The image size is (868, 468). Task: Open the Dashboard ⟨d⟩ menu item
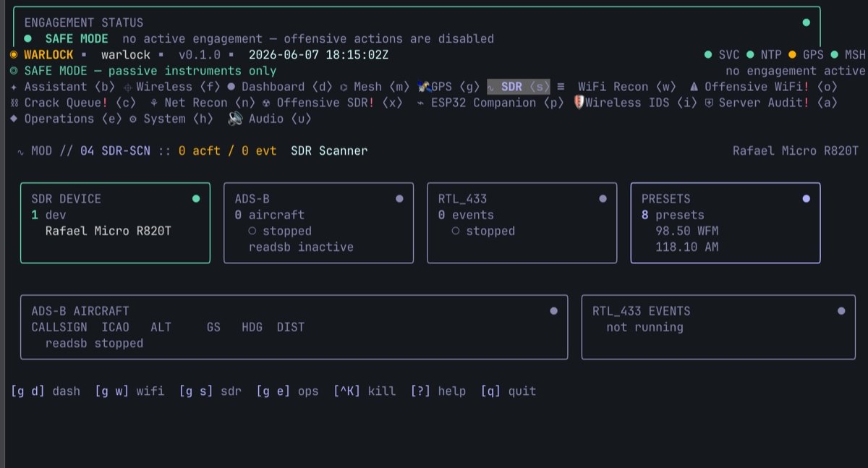[x=279, y=87]
